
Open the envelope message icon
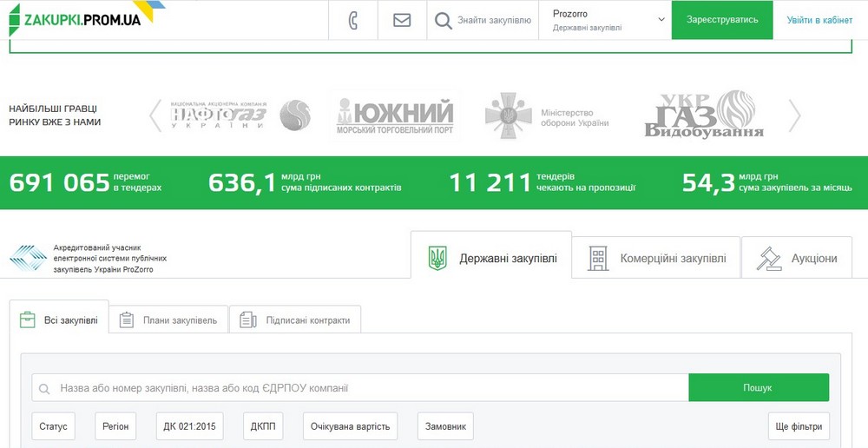pos(402,20)
